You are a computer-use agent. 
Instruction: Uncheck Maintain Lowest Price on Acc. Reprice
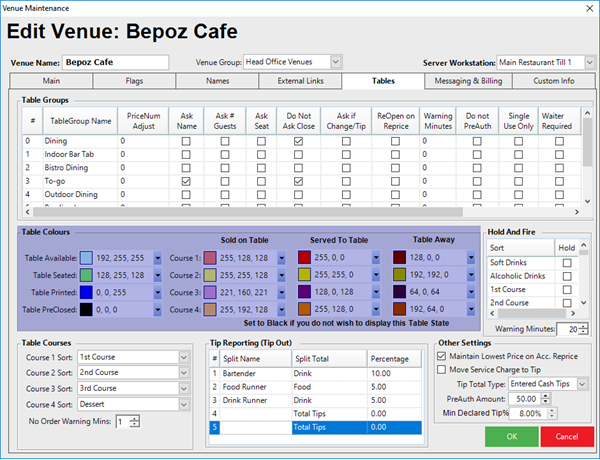point(442,356)
